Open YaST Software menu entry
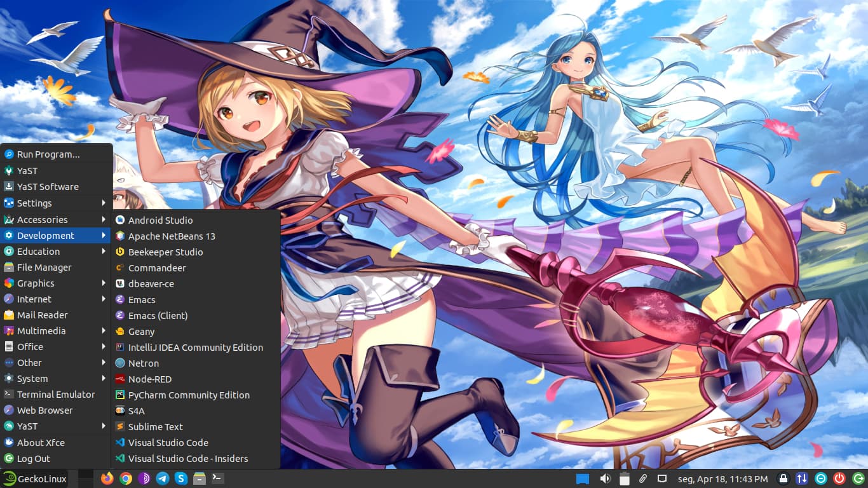The height and width of the screenshot is (488, 868). click(56, 187)
